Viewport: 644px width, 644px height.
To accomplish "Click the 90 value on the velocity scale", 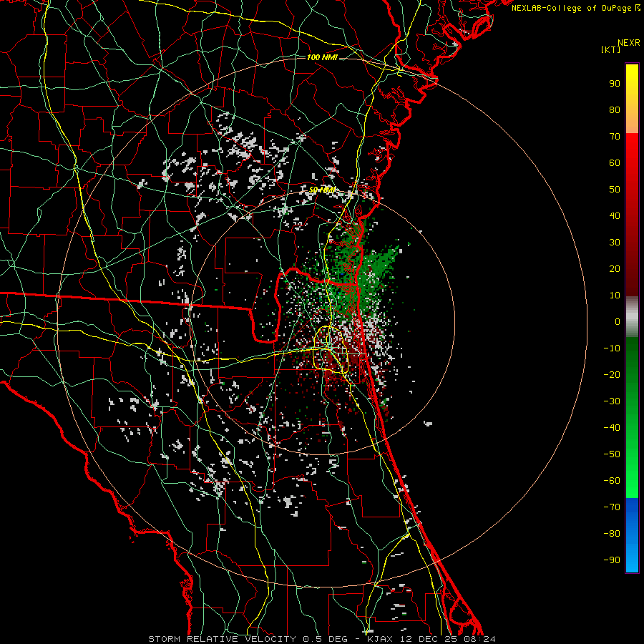I will [x=615, y=84].
